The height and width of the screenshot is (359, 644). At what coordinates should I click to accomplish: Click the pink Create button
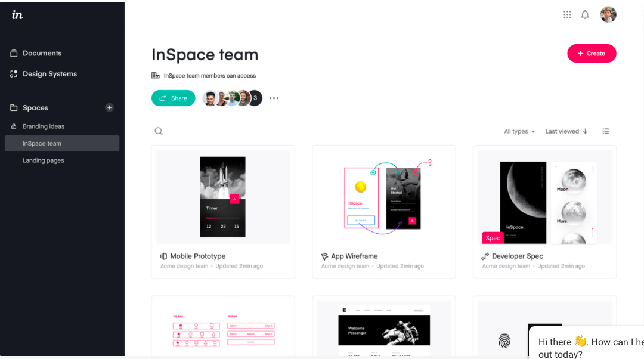tap(592, 54)
